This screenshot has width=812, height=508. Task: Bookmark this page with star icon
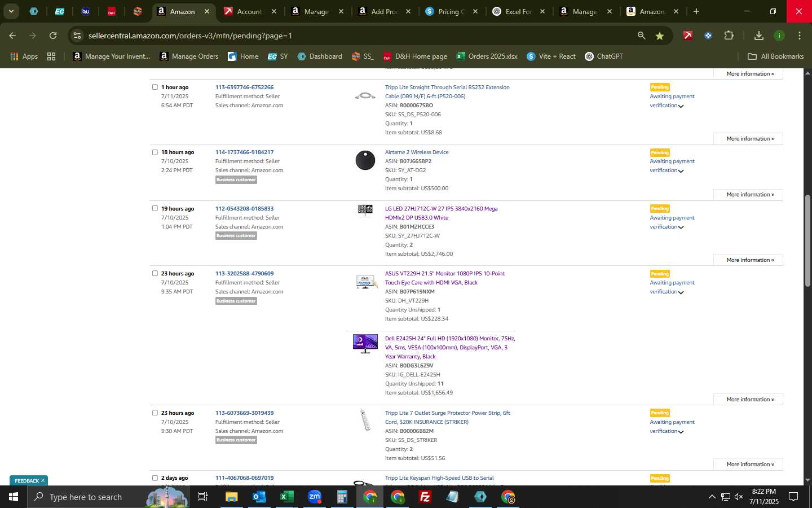(x=659, y=36)
